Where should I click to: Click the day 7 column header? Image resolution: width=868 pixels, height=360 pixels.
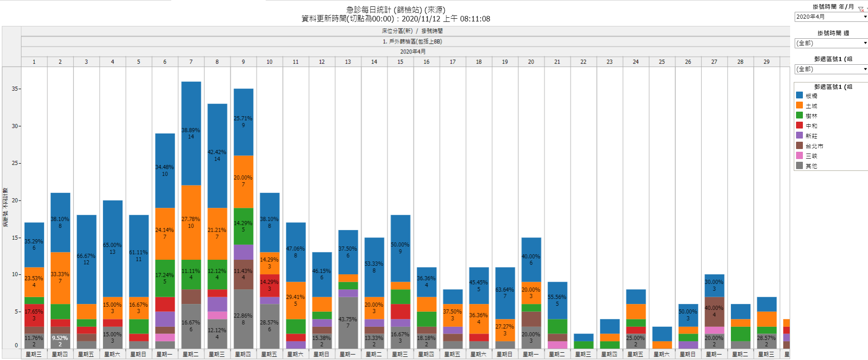191,62
